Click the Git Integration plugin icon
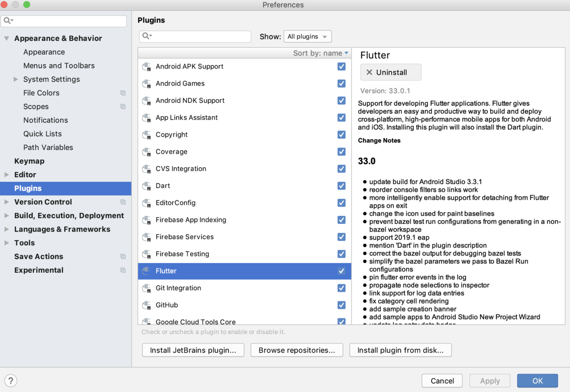The image size is (570, 392). point(146,289)
